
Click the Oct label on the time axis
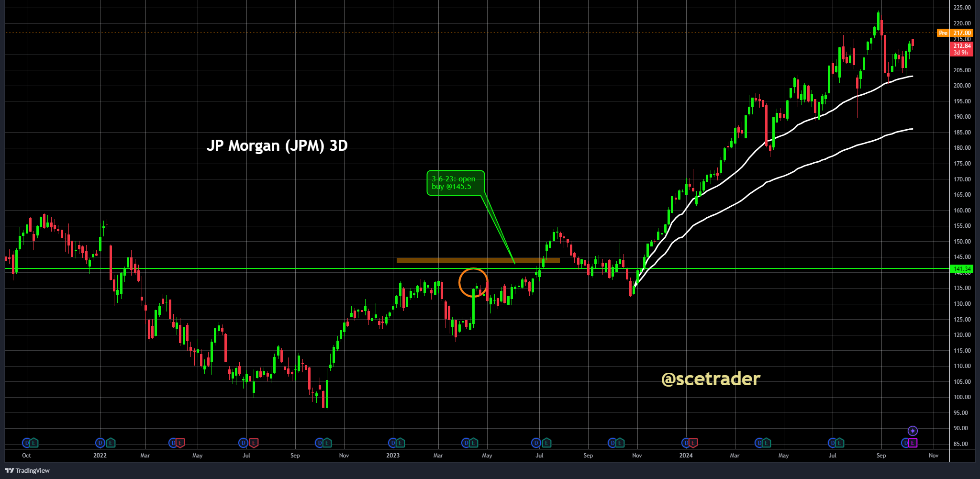coord(27,456)
